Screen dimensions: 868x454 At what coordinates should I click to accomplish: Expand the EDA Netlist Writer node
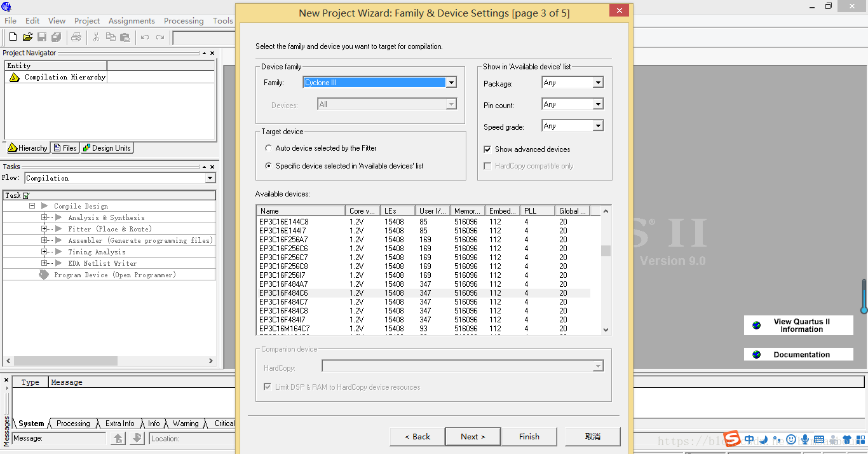click(44, 263)
